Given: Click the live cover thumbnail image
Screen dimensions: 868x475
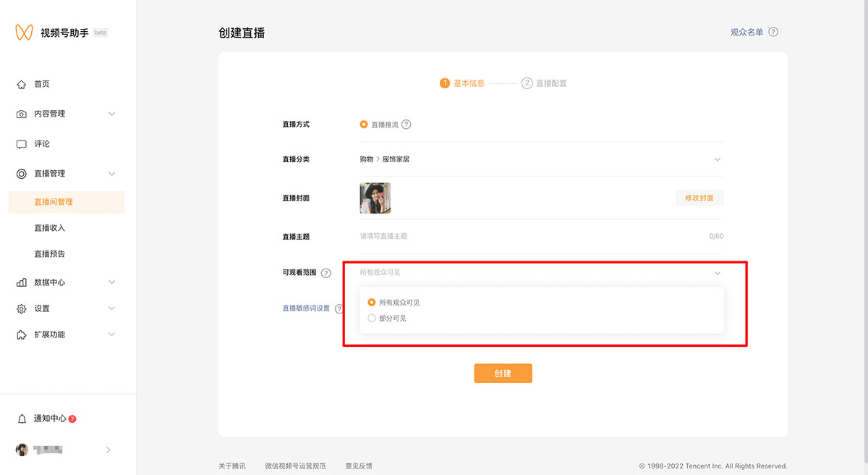Looking at the screenshot, I should [x=375, y=198].
